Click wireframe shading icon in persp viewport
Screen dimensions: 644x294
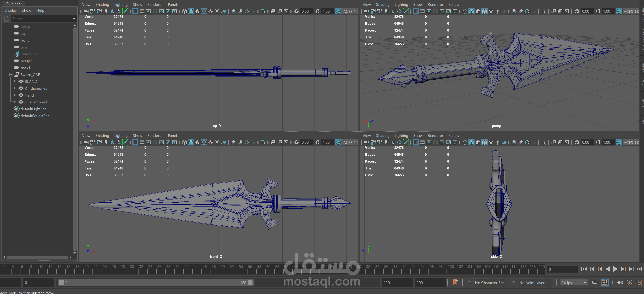pyautogui.click(x=465, y=11)
